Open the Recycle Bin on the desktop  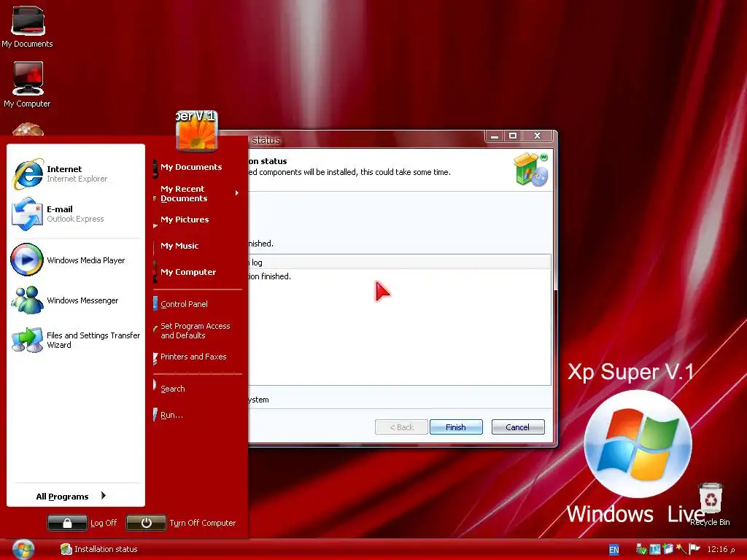pyautogui.click(x=711, y=504)
